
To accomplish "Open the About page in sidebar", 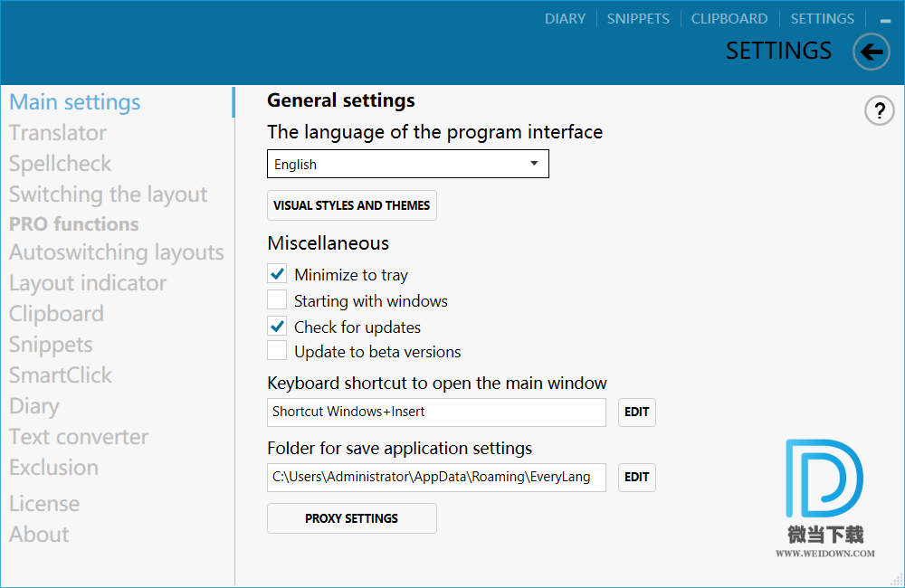I will [39, 535].
